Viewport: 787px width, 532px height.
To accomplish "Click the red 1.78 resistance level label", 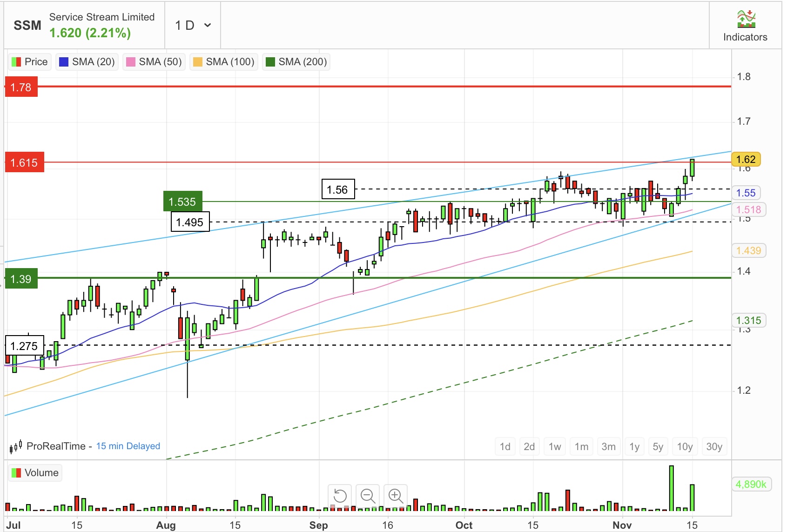I will [x=21, y=88].
